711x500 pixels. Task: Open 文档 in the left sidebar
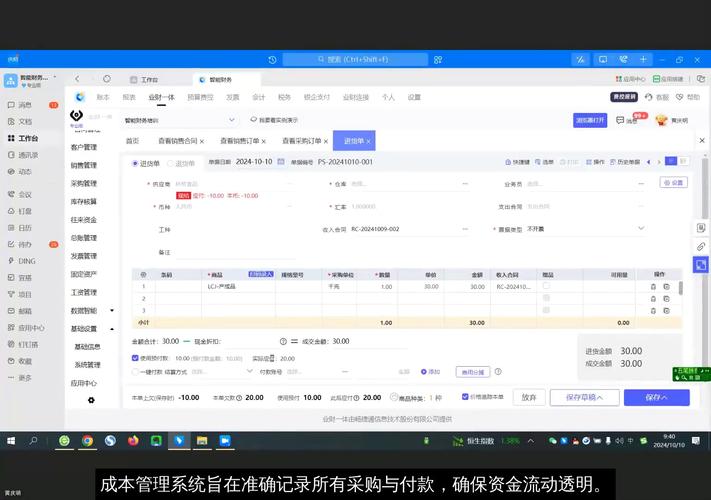20,121
